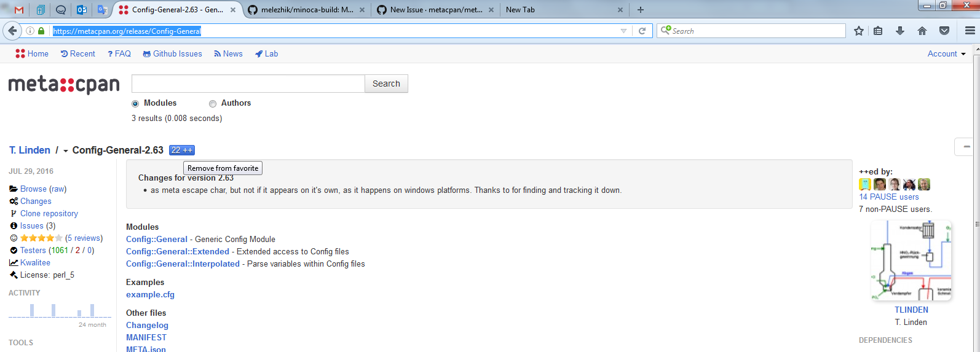Close the Config-General-2.63 tab
This screenshot has width=980, height=352.
[233, 10]
